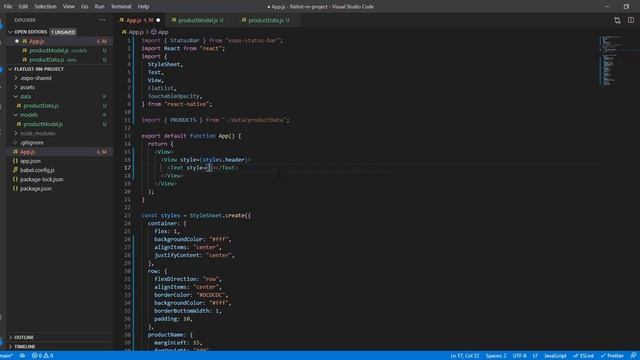Viewport: 640px width, 360px height.
Task: Click 'export default function App()' line
Action: pos(191,136)
